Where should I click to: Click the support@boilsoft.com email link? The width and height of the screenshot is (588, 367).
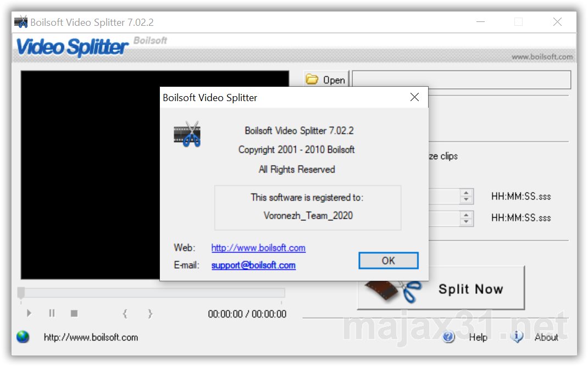tap(253, 265)
